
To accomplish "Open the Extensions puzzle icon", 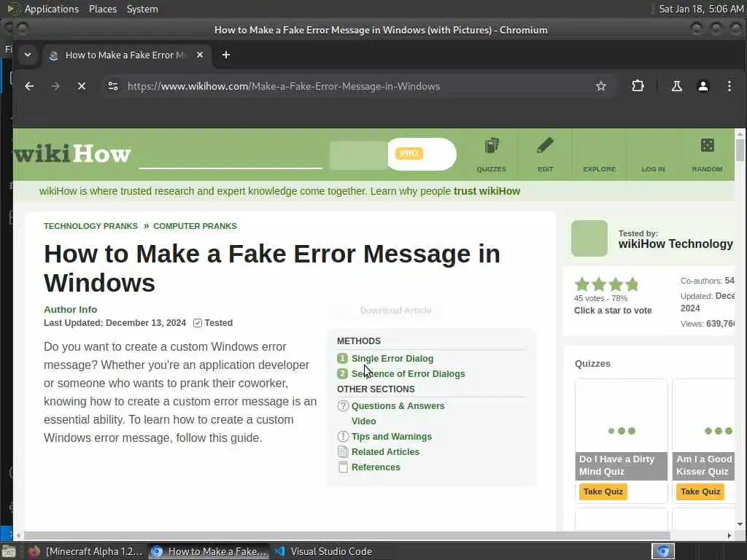I will click(638, 86).
